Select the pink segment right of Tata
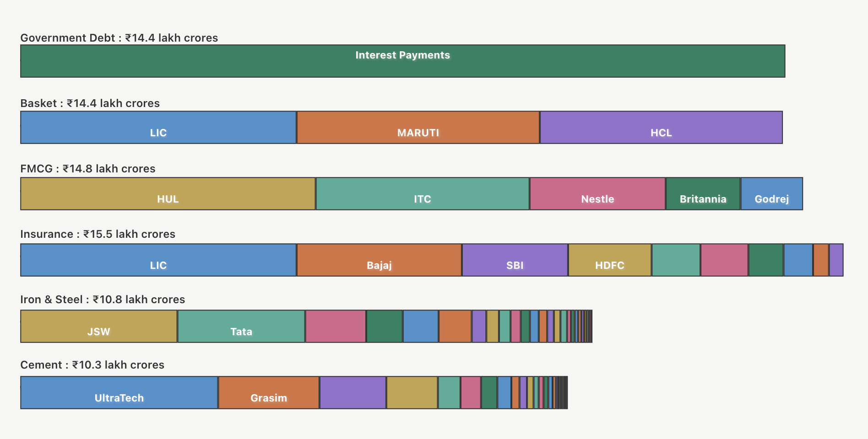868x439 pixels. point(336,327)
